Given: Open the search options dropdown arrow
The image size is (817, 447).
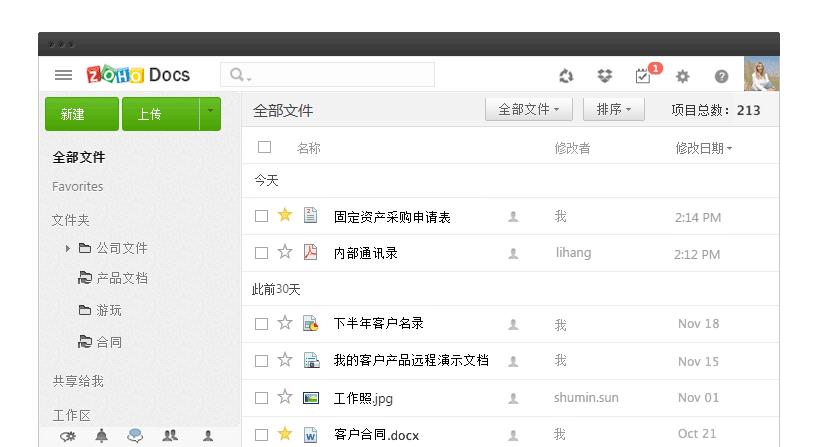Looking at the screenshot, I should tap(250, 79).
